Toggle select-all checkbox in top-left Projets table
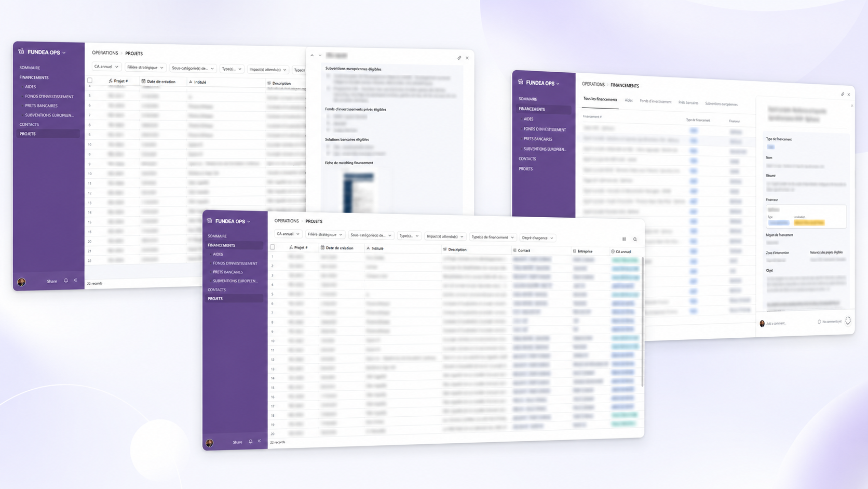 click(x=90, y=81)
